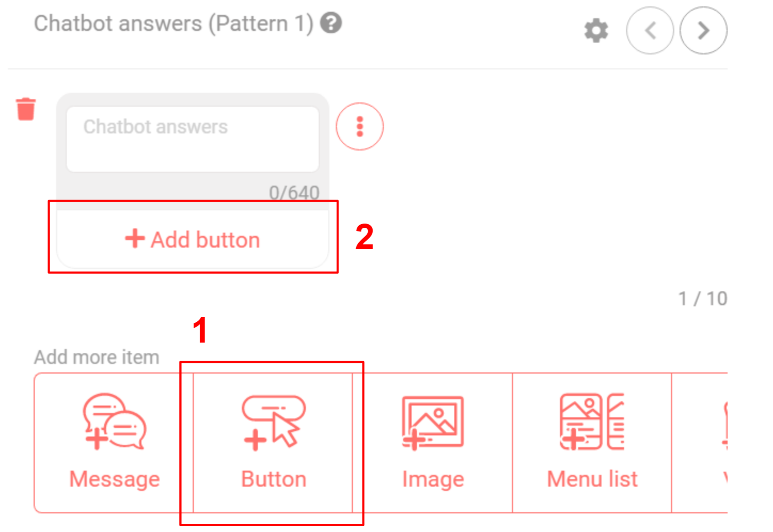Click the Add more item heading
The height and width of the screenshot is (532, 773).
[96, 356]
